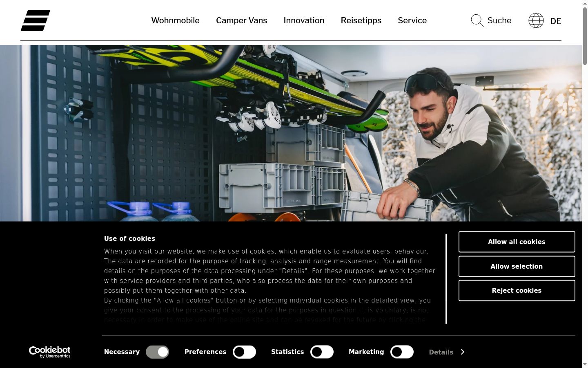Turn on the Statistics cookies switch

pos(322,352)
